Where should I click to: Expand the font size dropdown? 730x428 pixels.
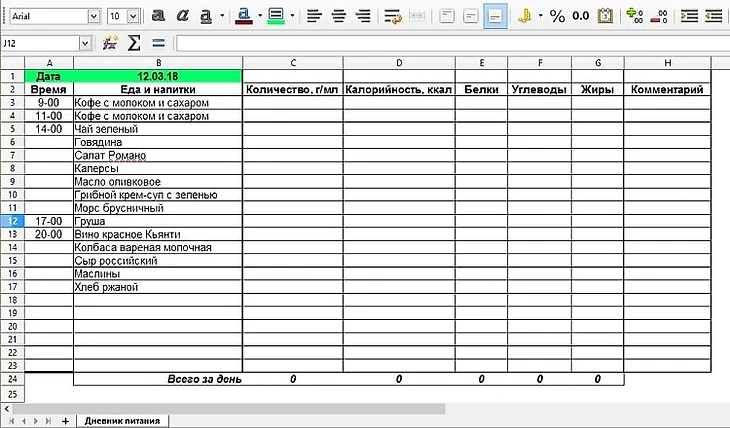(x=133, y=17)
